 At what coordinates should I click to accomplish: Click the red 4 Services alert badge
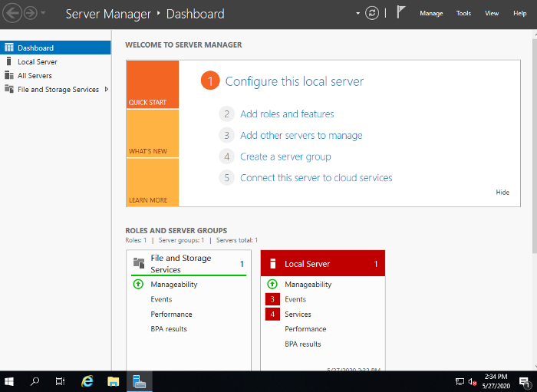pos(272,315)
